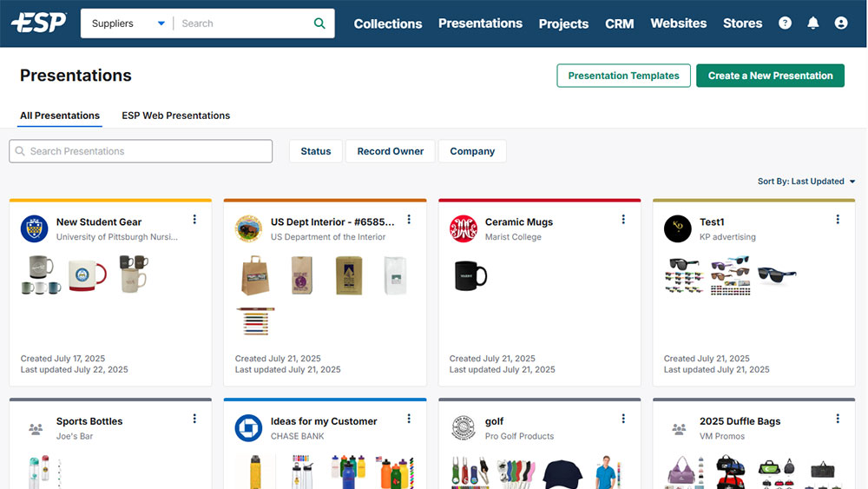
Task: Open the Status filter dropdown
Action: click(316, 151)
